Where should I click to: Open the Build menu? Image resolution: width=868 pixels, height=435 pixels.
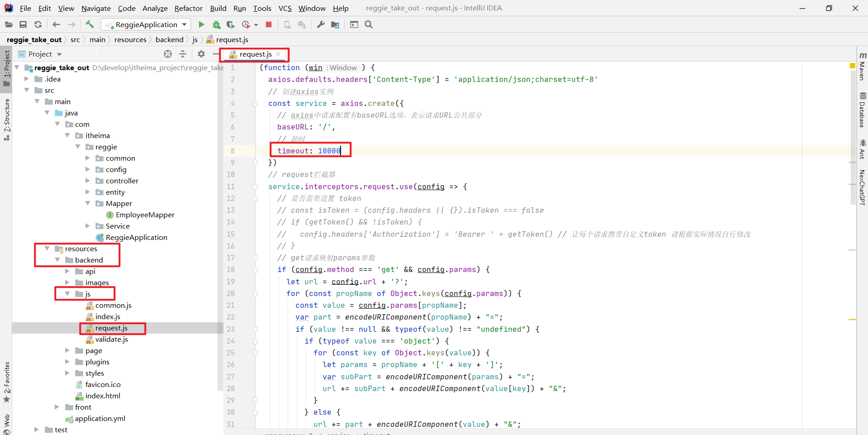(218, 8)
